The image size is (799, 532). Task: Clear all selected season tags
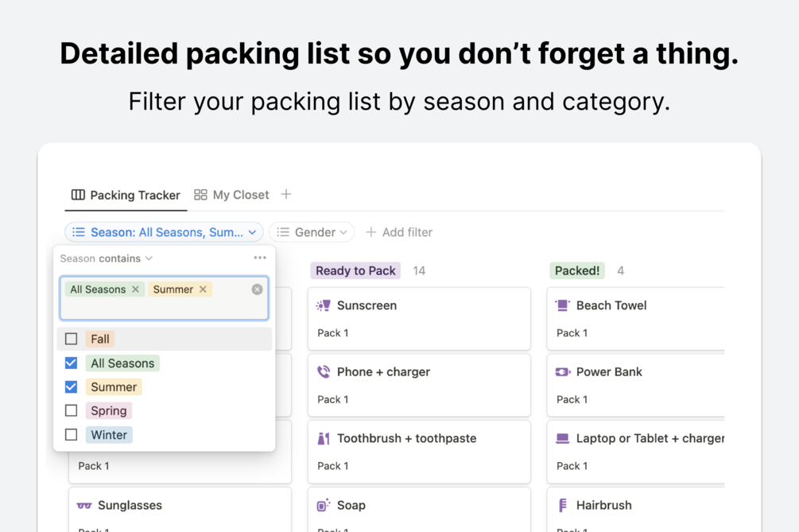pyautogui.click(x=257, y=289)
